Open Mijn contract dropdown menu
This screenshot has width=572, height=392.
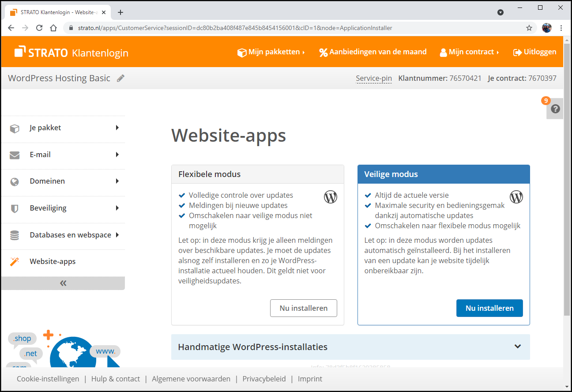pyautogui.click(x=469, y=52)
